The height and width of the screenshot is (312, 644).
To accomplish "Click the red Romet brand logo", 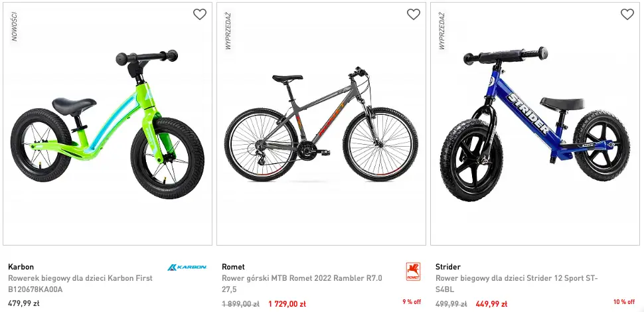I will point(413,272).
